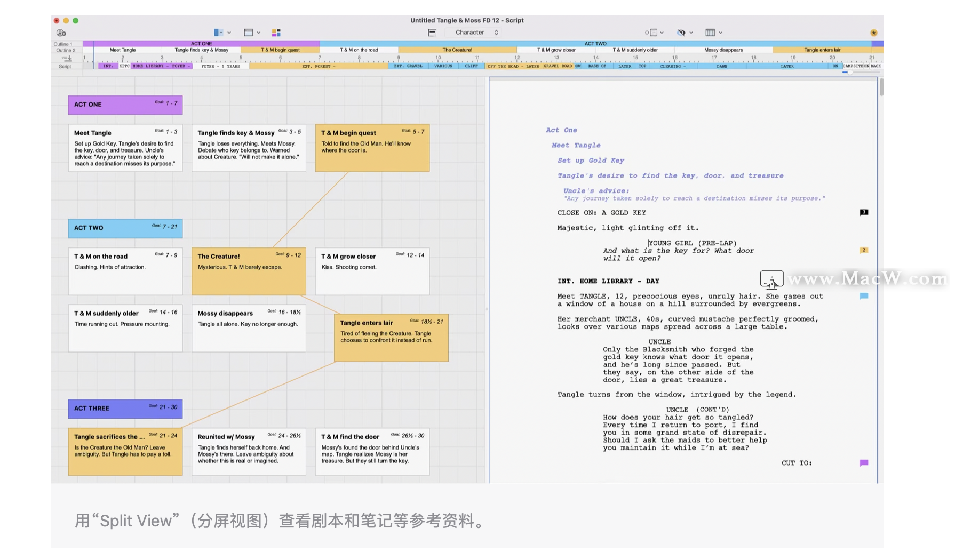
Task: Click the split view layout icon
Action: pyautogui.click(x=248, y=33)
